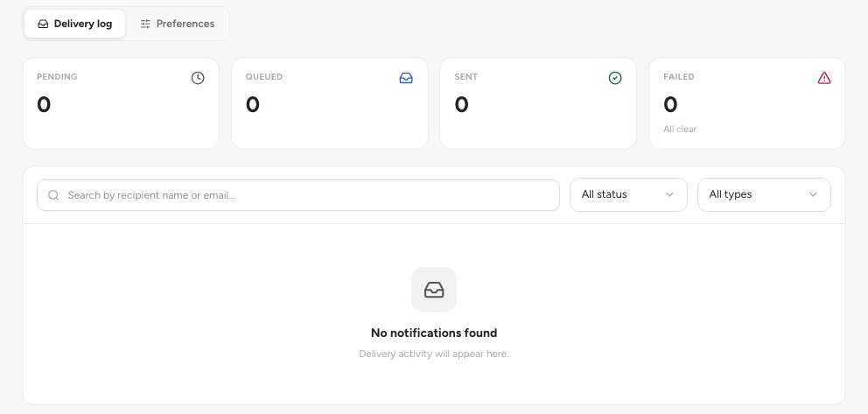Open the Preferences tab

click(x=177, y=24)
